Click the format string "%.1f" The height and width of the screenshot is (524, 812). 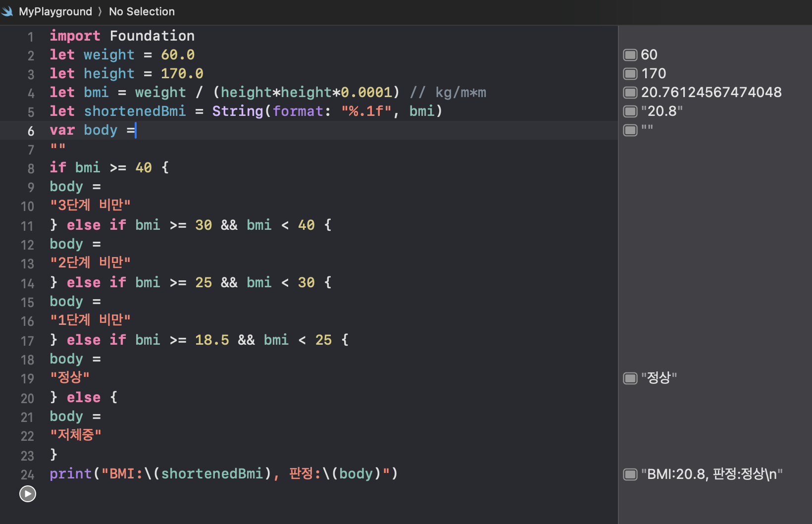pyautogui.click(x=366, y=111)
